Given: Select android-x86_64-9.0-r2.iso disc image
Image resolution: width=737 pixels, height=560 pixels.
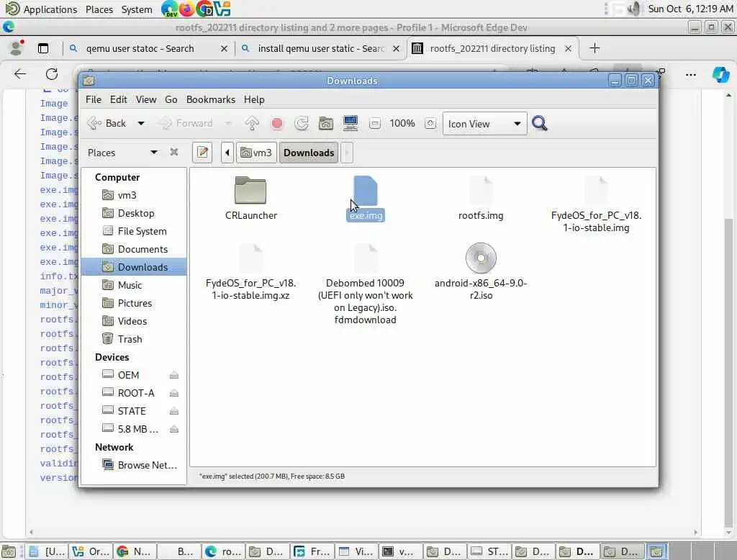Looking at the screenshot, I should (x=481, y=272).
